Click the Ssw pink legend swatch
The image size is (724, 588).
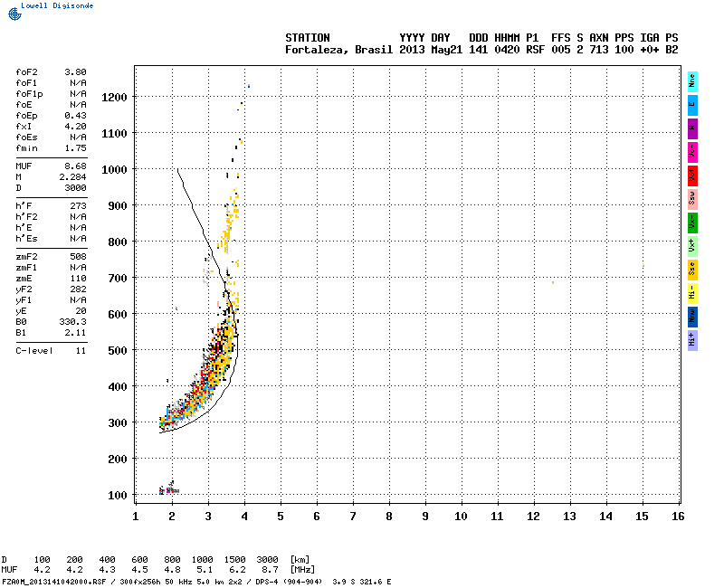point(692,199)
